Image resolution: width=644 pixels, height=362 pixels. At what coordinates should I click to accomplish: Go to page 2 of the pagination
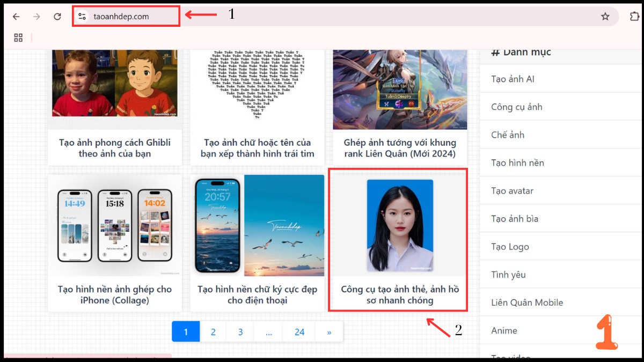[213, 331]
